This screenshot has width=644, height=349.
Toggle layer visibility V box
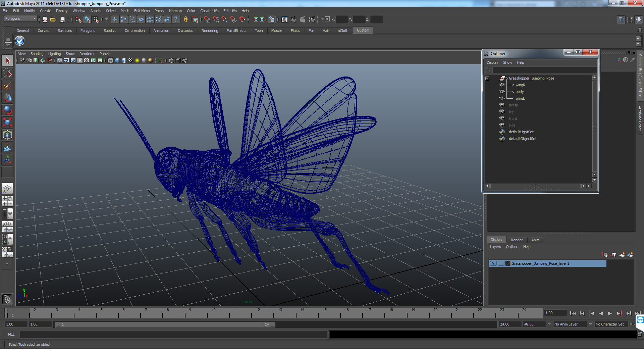493,263
